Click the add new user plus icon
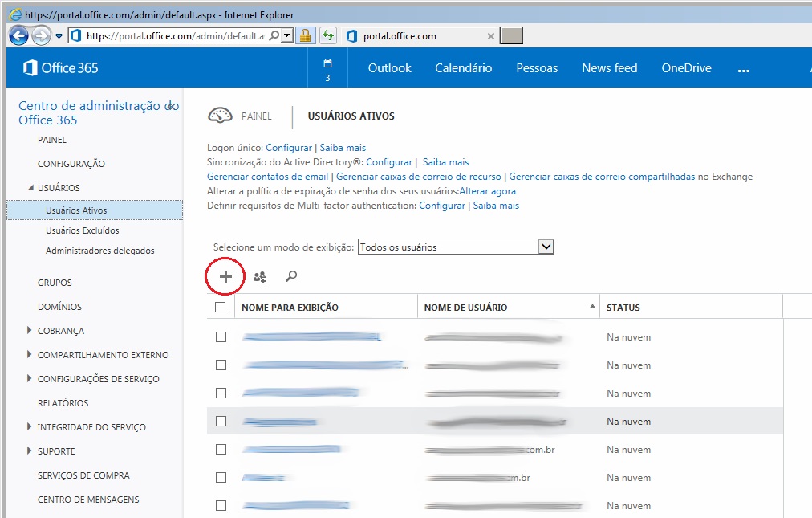 point(225,276)
